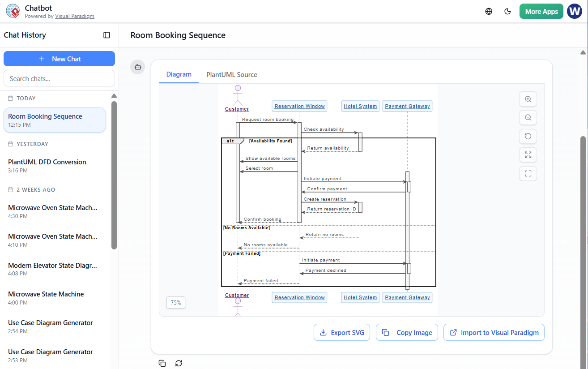
Task: Click the Search chats input field
Action: click(x=59, y=78)
